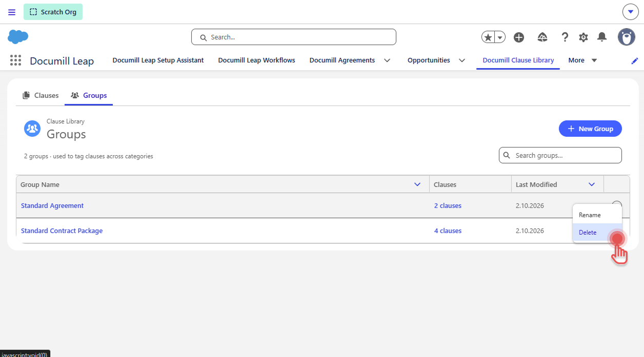Open the Trailhead guidance icon

pos(542,37)
